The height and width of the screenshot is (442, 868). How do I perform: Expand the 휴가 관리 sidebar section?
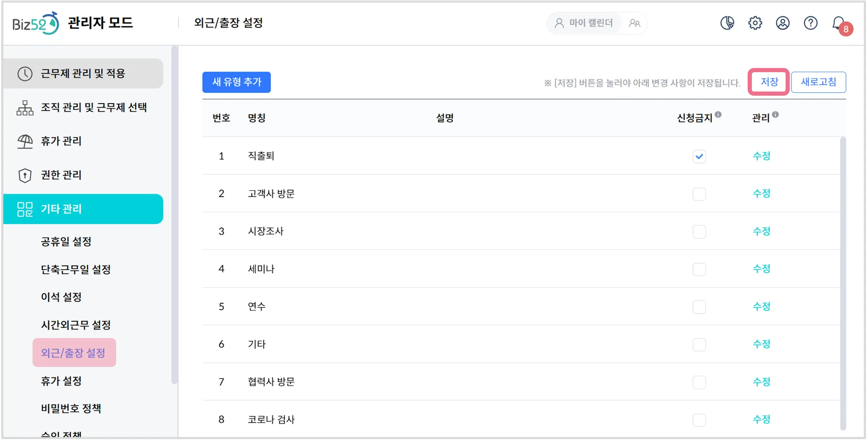click(x=83, y=141)
